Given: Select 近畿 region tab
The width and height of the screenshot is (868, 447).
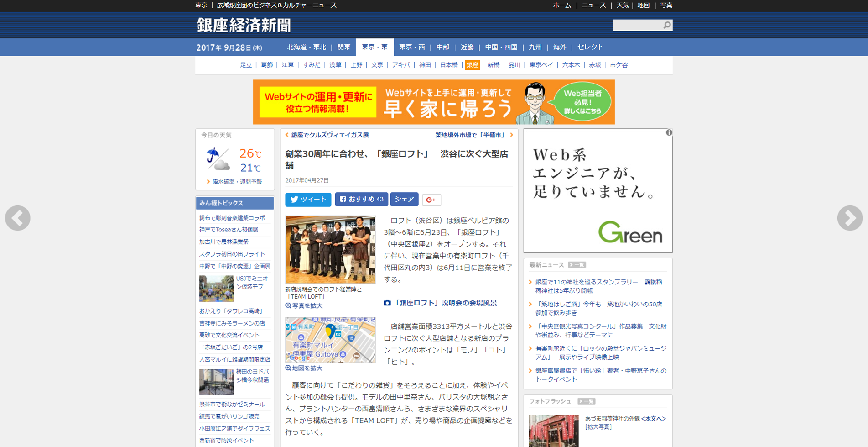Looking at the screenshot, I should (467, 47).
